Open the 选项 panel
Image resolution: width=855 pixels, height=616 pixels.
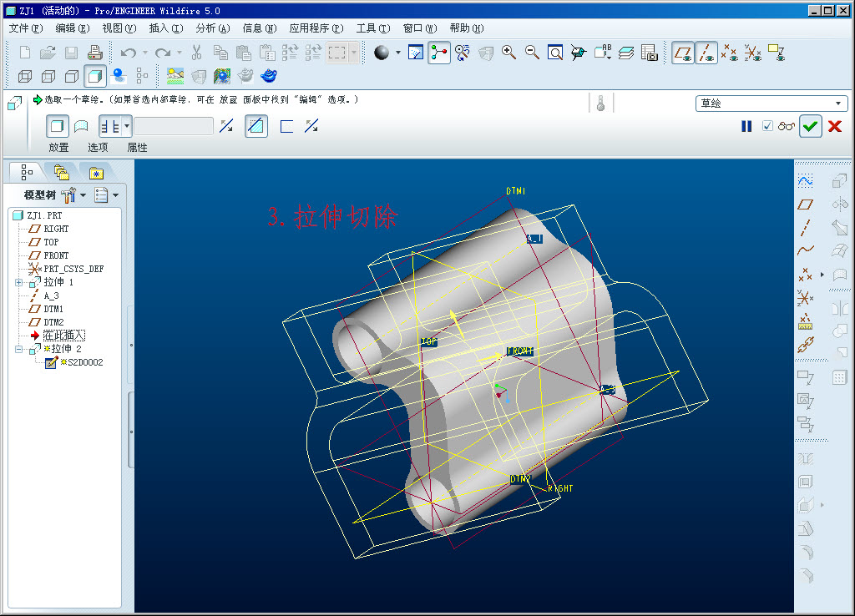(x=98, y=148)
